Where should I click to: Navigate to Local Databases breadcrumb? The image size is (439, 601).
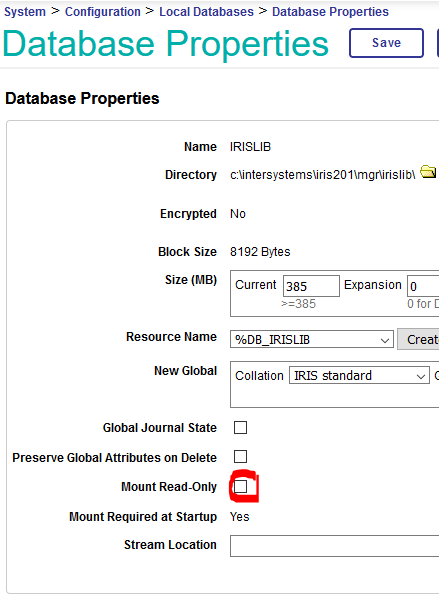pyautogui.click(x=206, y=12)
